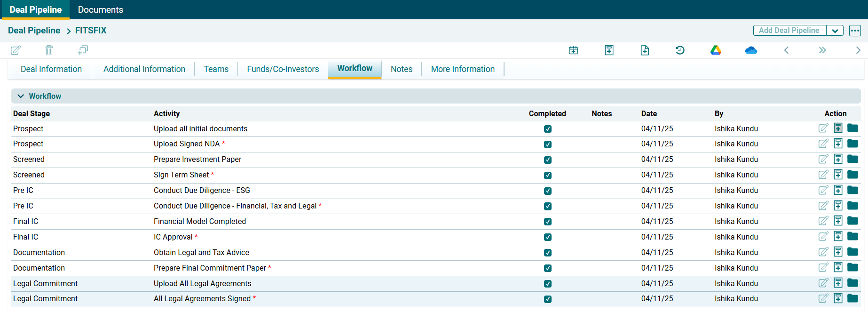868x312 pixels.
Task: Click the history clock icon in toolbar
Action: pyautogui.click(x=680, y=50)
